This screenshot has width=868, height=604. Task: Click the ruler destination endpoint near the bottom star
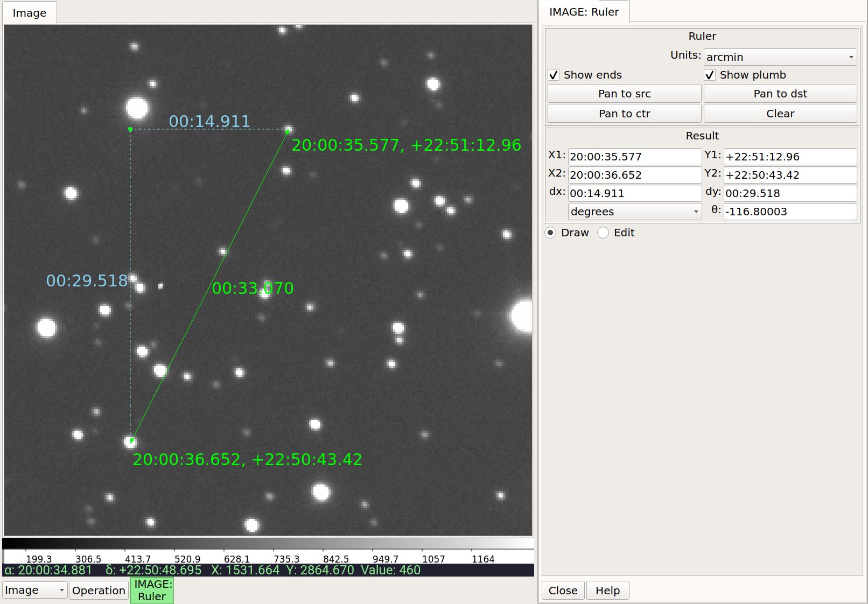[x=131, y=441]
